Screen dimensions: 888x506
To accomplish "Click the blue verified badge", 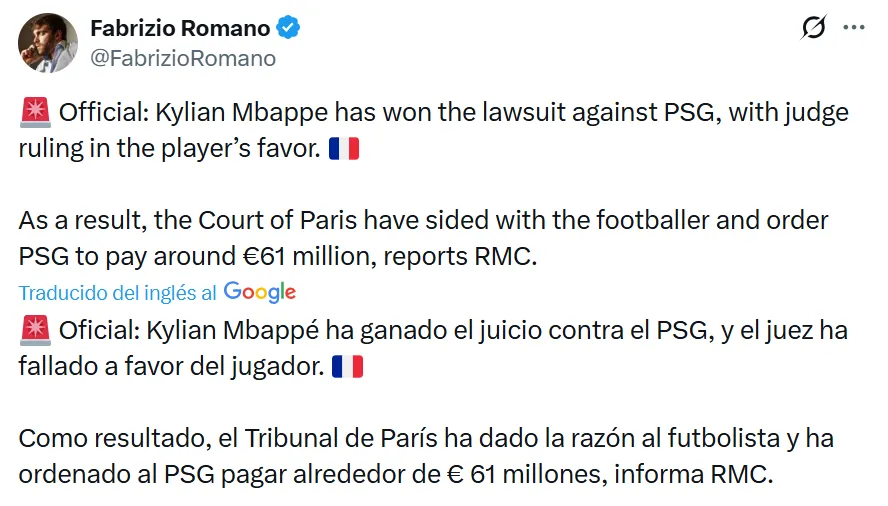I will 288,29.
